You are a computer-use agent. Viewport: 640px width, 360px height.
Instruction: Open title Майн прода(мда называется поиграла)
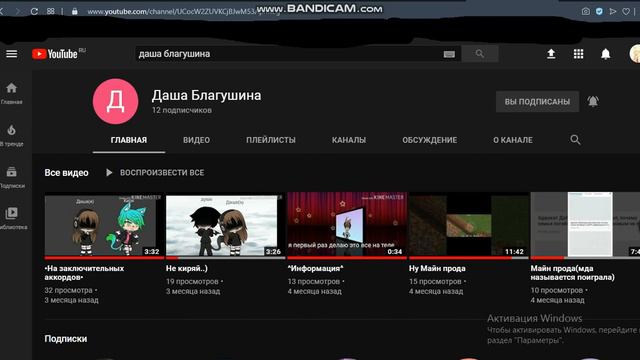click(x=572, y=273)
